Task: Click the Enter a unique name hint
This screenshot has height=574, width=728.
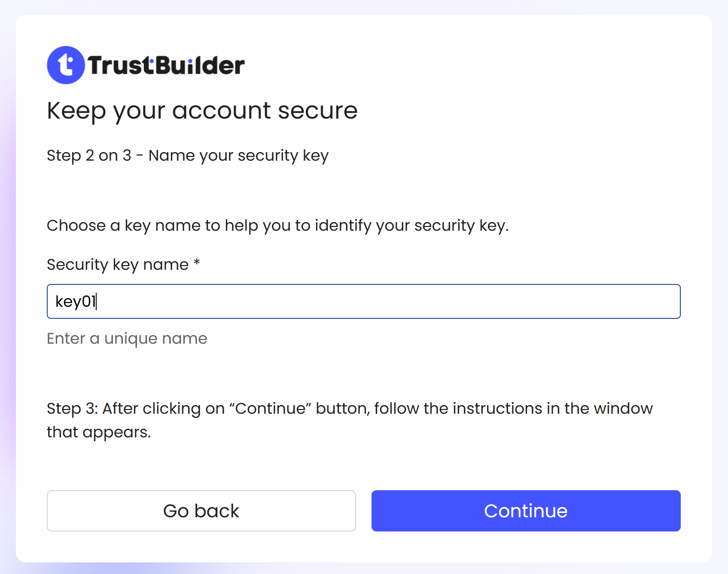Action: tap(127, 339)
